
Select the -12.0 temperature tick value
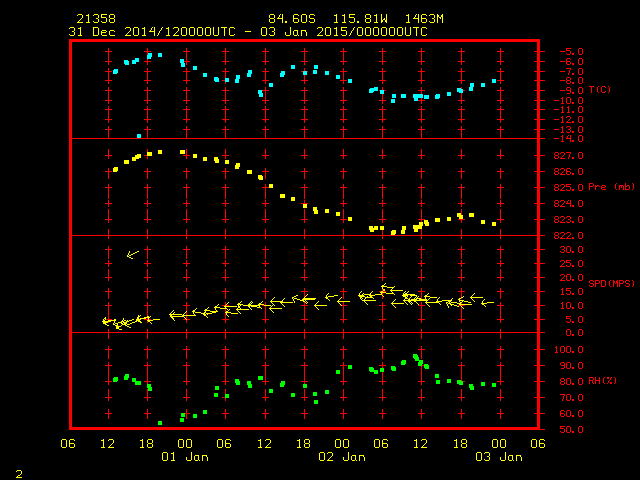tap(569, 120)
